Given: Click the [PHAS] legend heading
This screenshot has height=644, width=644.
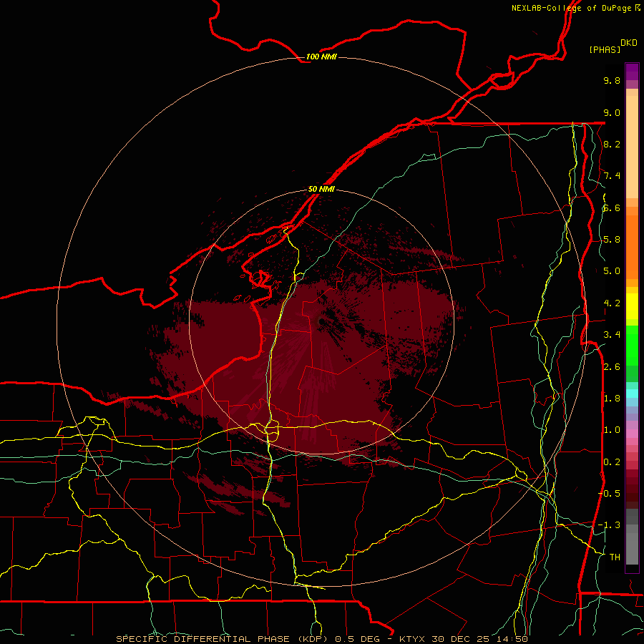Looking at the screenshot, I should pyautogui.click(x=605, y=49).
